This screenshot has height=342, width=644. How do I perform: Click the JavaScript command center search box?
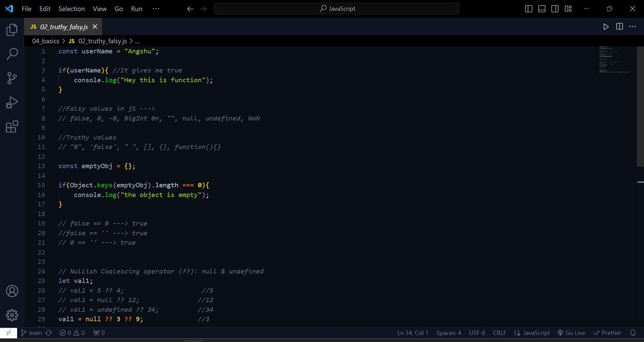[x=336, y=9]
